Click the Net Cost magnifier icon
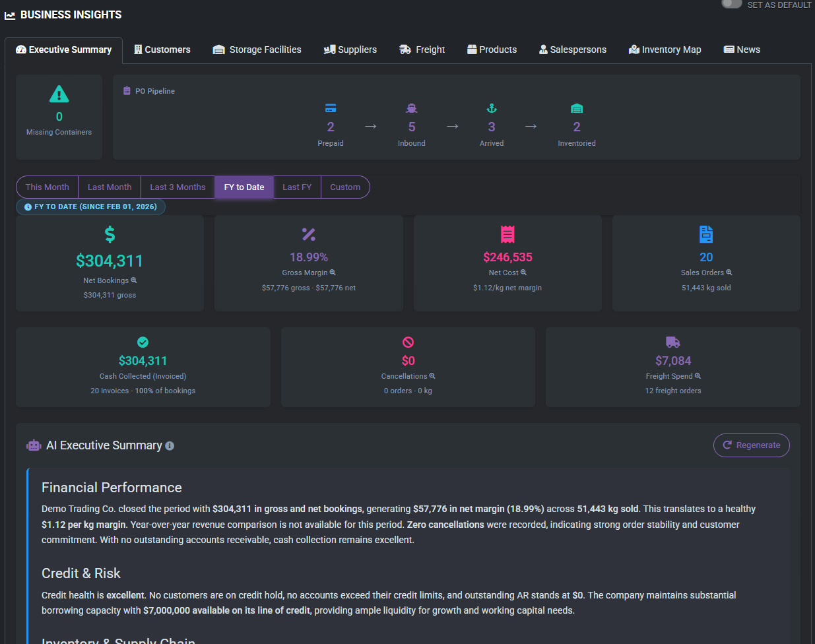The image size is (815, 644). (523, 273)
